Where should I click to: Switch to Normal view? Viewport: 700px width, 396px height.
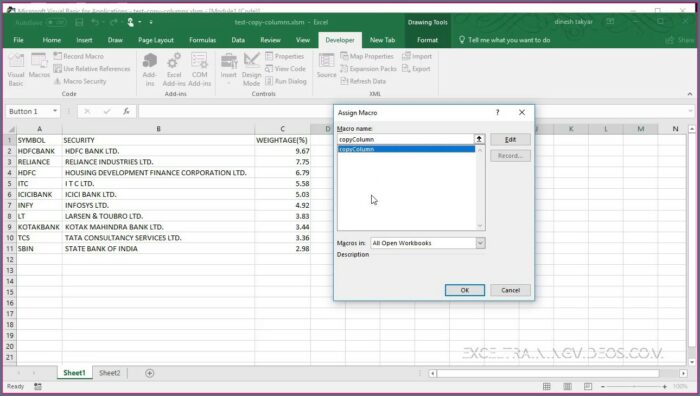[x=546, y=387]
